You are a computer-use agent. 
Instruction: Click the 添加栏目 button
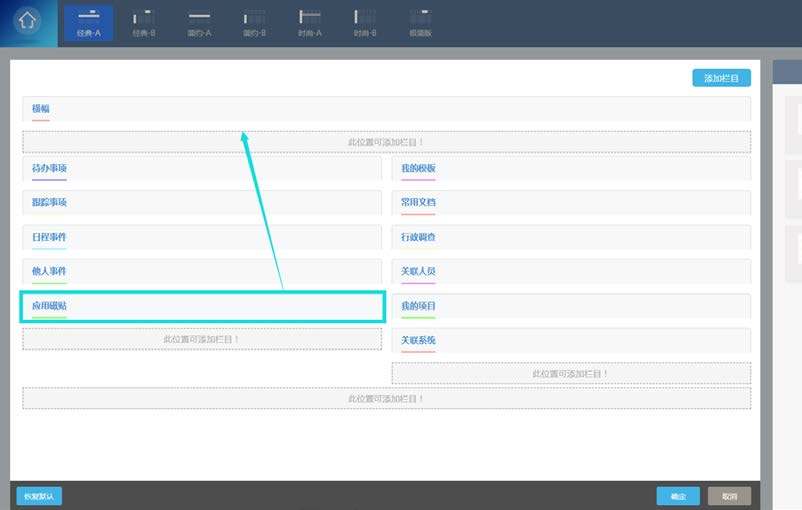point(721,78)
